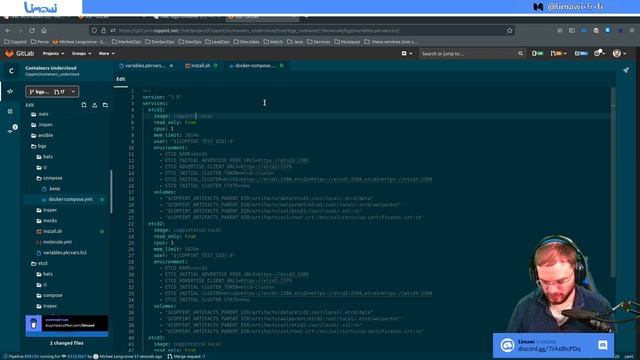
Task: Go to browser home page
Action: click(44, 31)
